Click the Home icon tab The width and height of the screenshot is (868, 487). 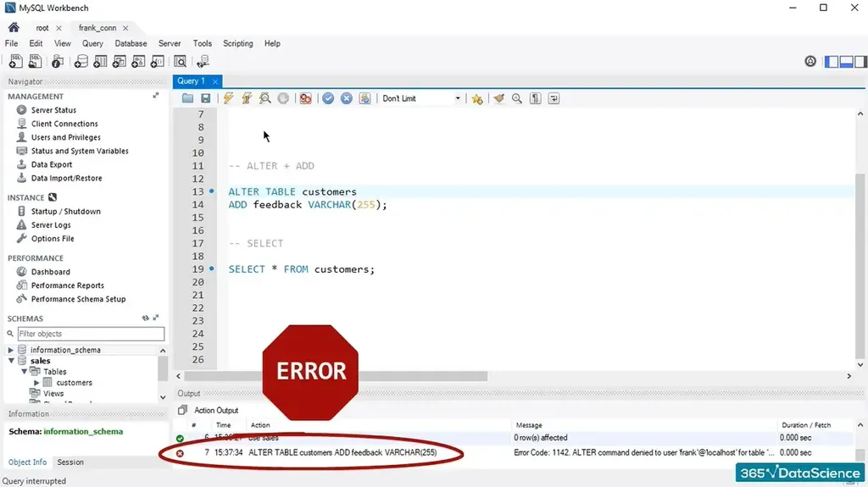point(14,27)
